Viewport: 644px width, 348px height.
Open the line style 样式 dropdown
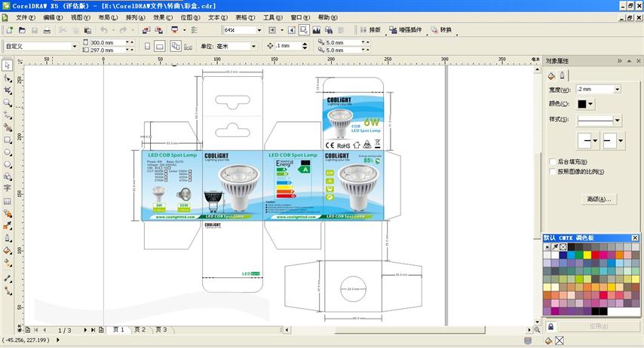618,121
